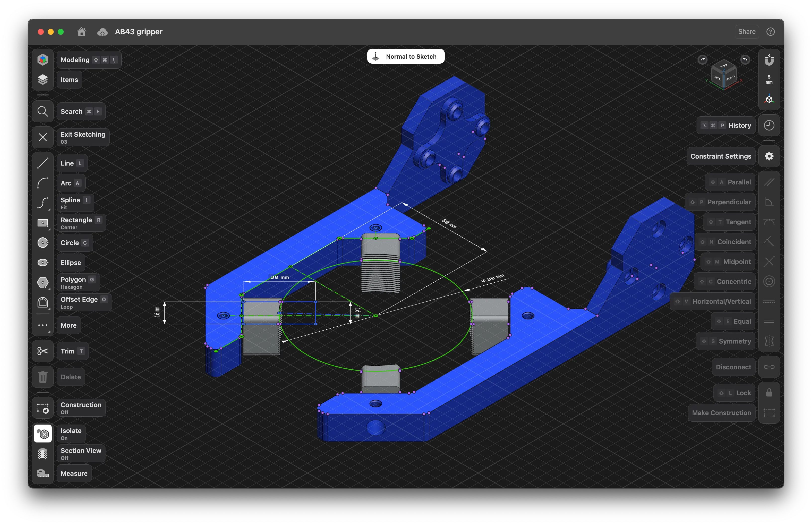Click the Normal to Sketch button

pyautogui.click(x=406, y=56)
